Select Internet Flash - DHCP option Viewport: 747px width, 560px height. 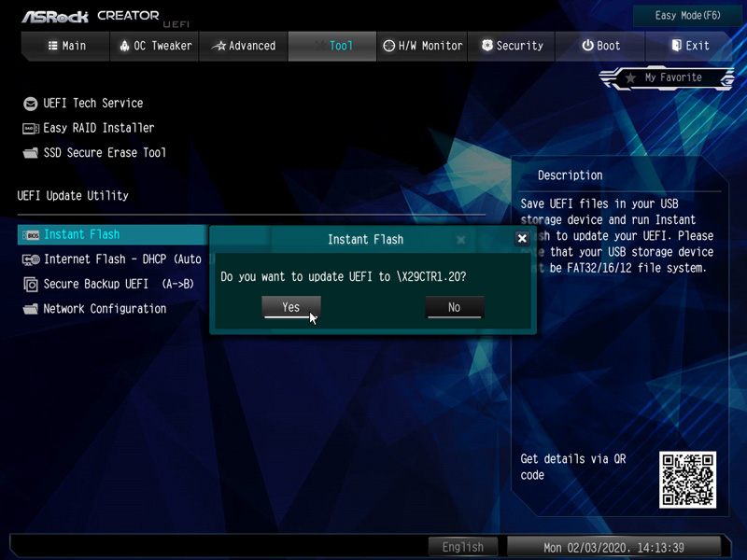[122, 259]
